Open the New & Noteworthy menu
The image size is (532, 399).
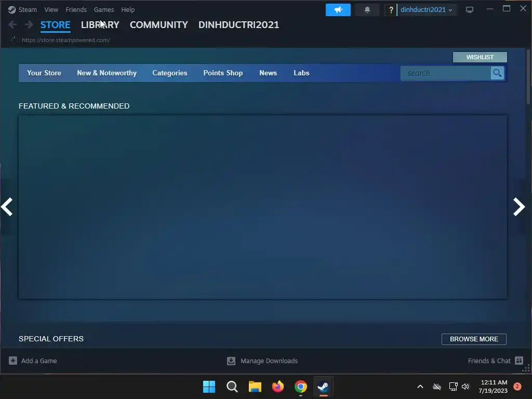(107, 73)
